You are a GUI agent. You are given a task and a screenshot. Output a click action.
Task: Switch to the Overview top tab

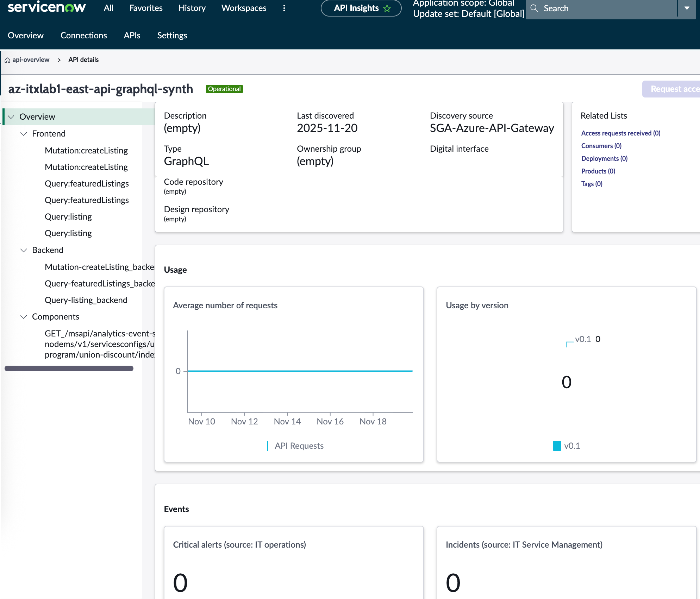coord(26,36)
